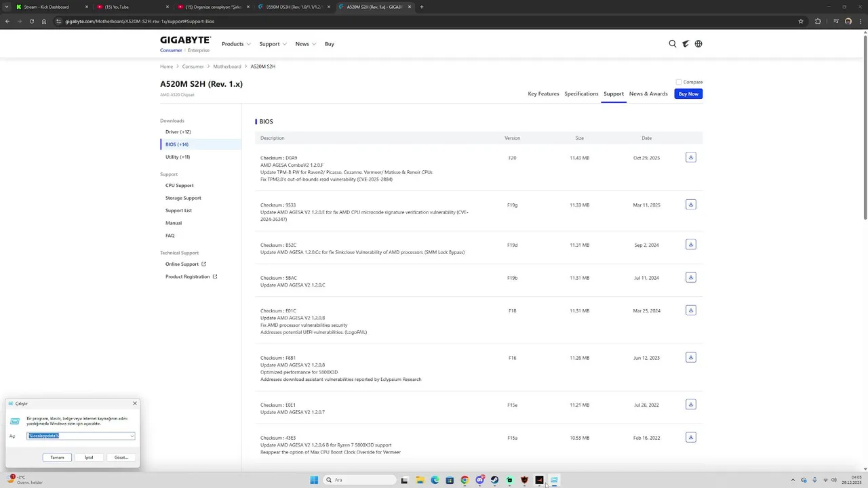Download BIOS version F20
The image size is (868, 488).
point(690,157)
